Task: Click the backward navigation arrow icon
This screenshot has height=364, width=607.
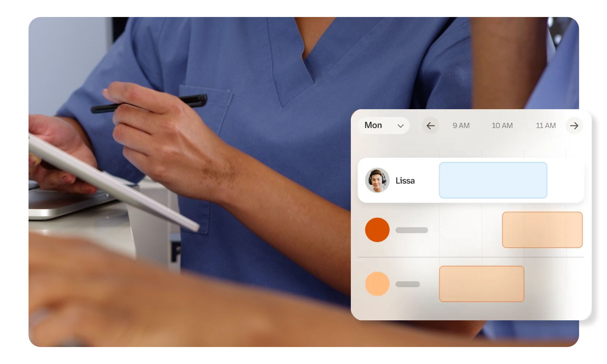Action: pyautogui.click(x=430, y=126)
